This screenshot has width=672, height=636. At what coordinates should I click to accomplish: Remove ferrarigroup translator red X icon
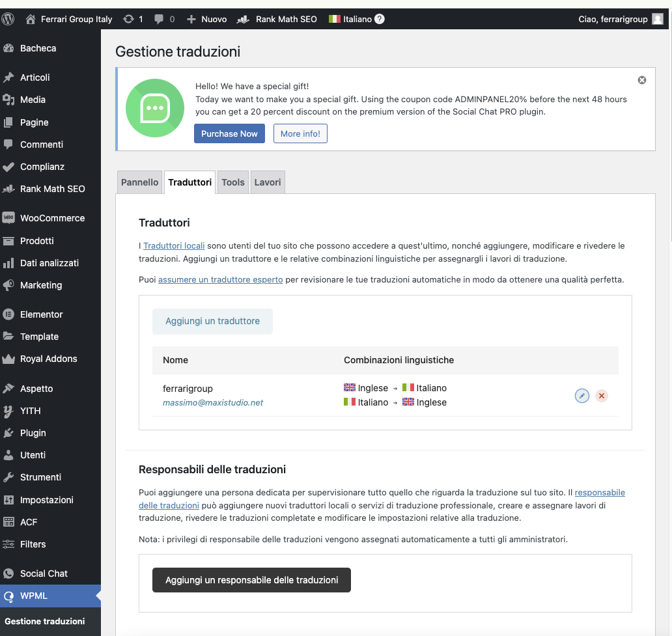(601, 396)
